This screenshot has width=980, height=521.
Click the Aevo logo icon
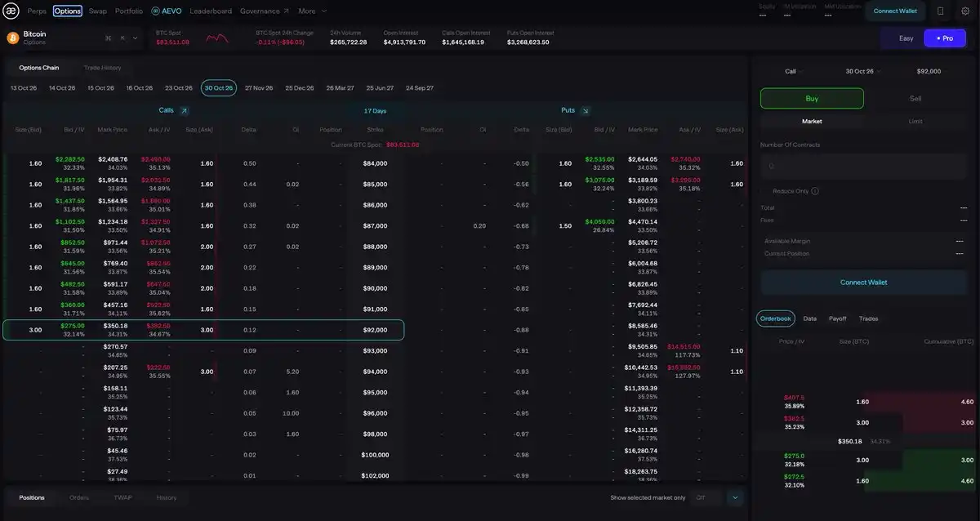click(x=12, y=11)
